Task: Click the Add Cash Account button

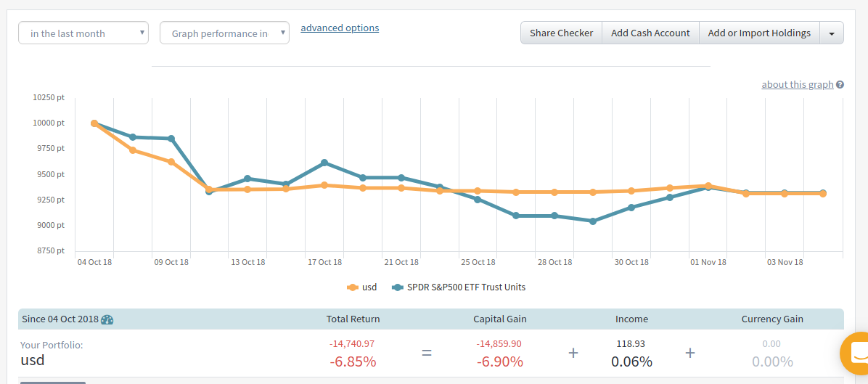Action: coord(650,33)
